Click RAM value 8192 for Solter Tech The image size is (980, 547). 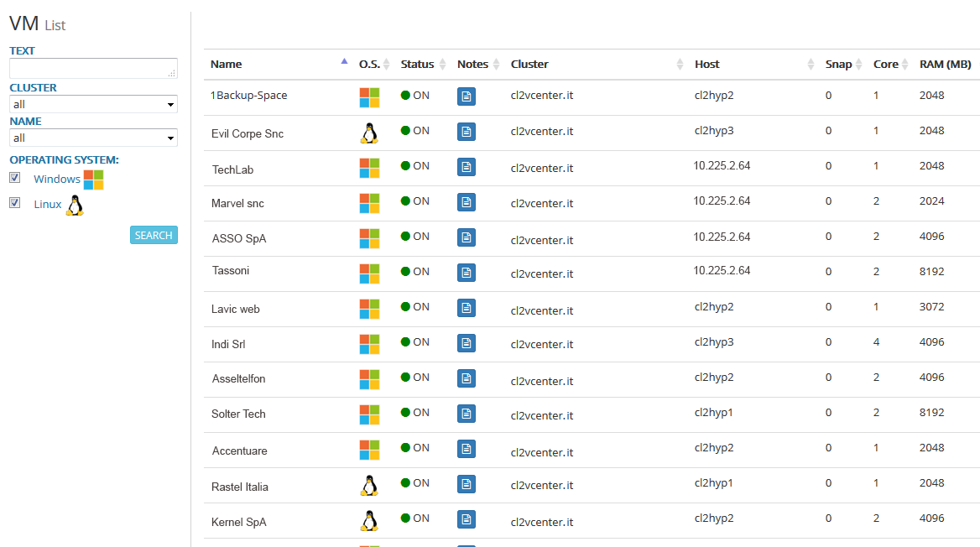[932, 413]
